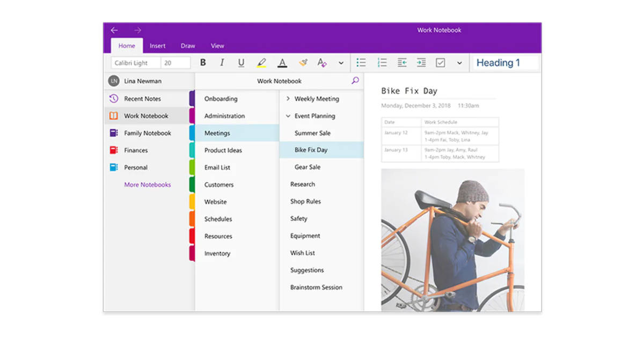Add a To Do checkbox tag
This screenshot has width=644, height=338.
point(440,63)
